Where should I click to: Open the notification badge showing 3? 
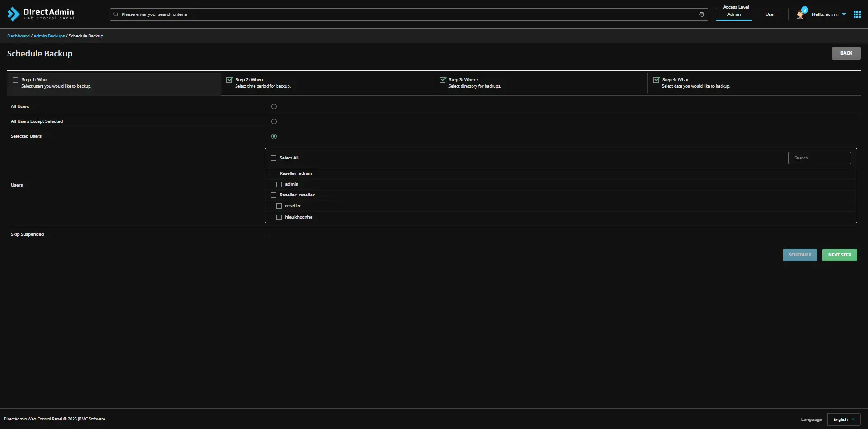coord(805,10)
